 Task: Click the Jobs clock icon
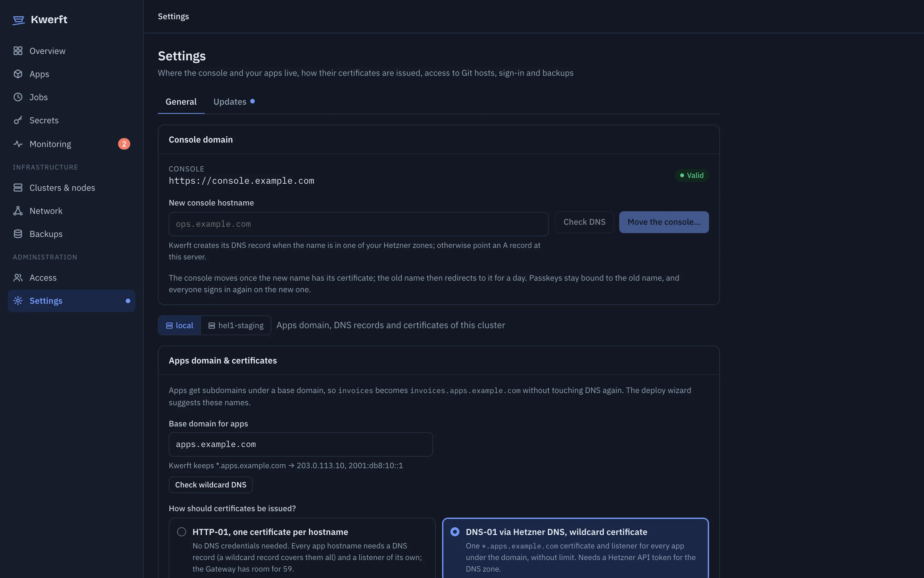(18, 97)
